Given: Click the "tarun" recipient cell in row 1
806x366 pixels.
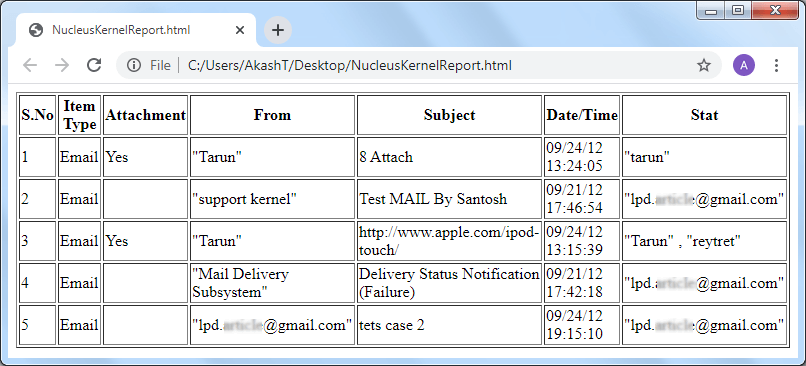Looking at the screenshot, I should [704, 157].
